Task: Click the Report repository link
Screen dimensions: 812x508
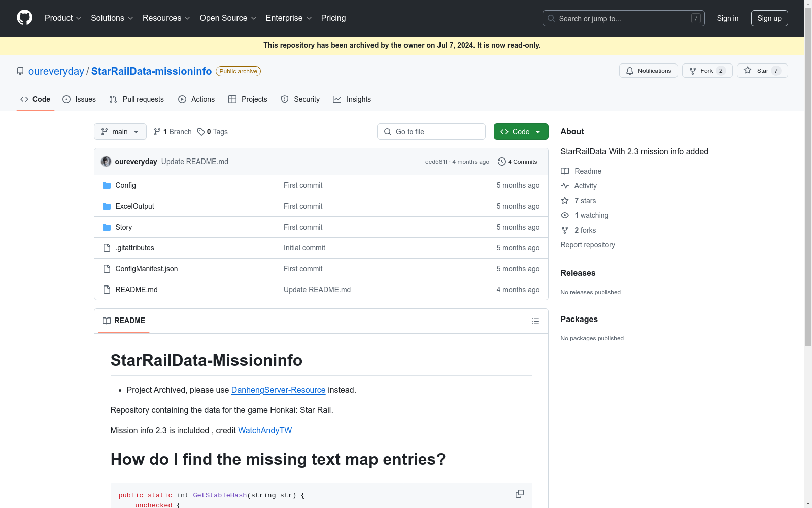Action: [x=588, y=245]
